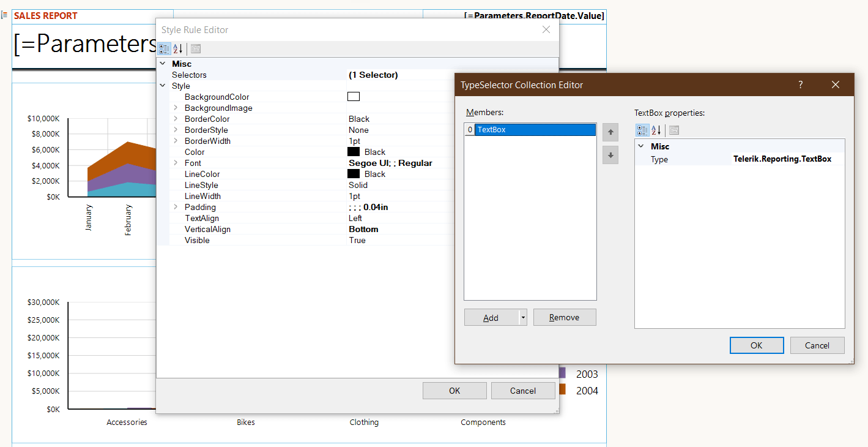
Task: Expand the BackgroundImage property
Action: [x=176, y=108]
